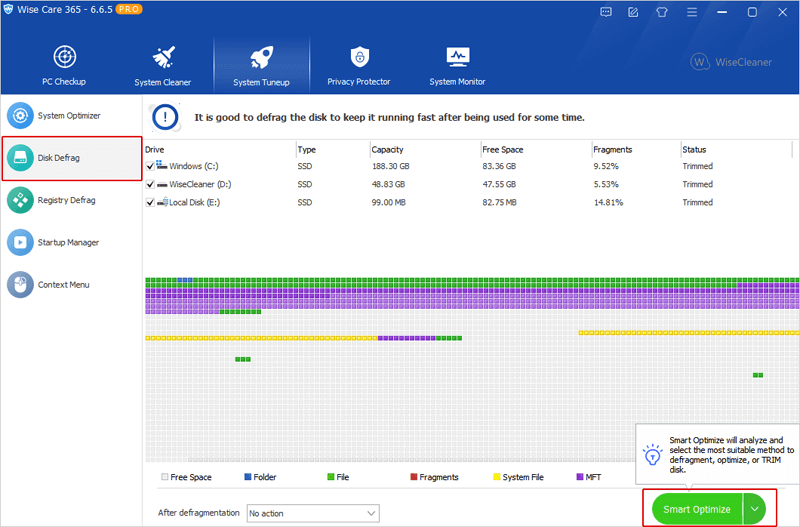Click the Drive column header
This screenshot has height=527, width=800.
pyautogui.click(x=155, y=149)
